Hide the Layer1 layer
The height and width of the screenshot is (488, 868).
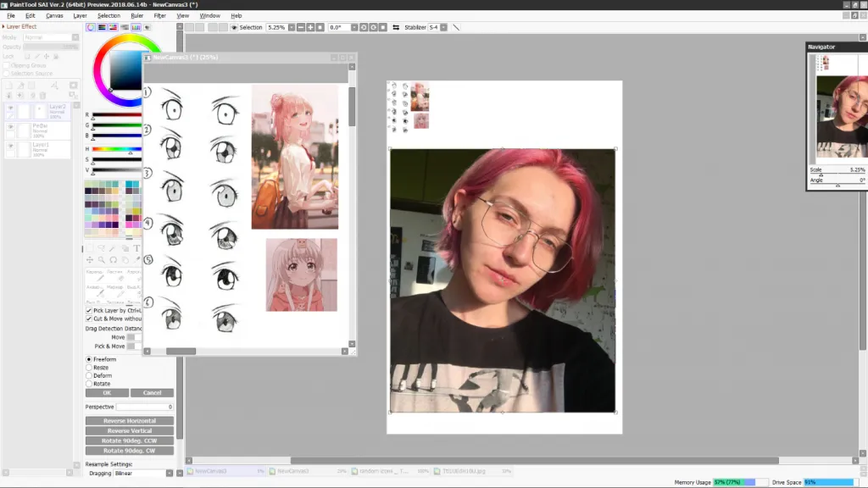click(10, 146)
